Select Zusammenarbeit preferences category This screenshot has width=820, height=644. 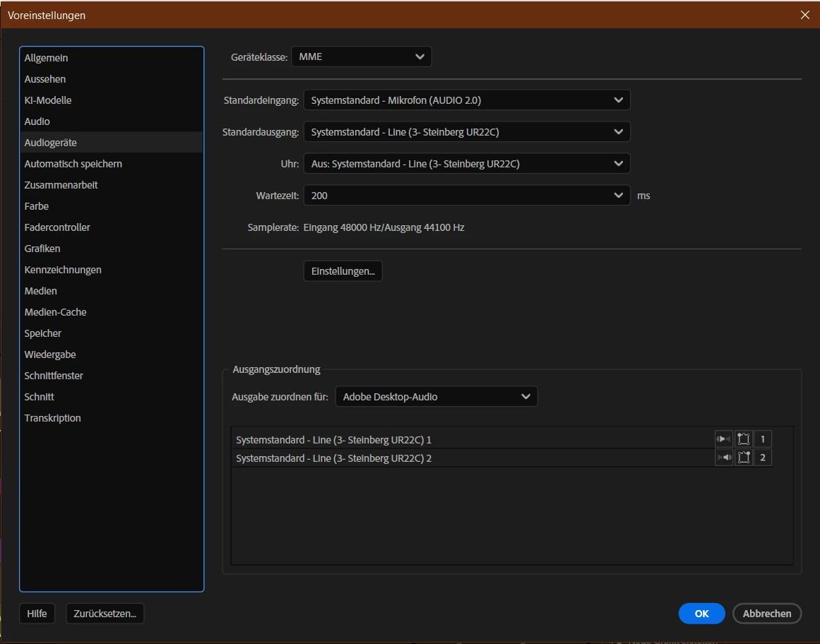[x=112, y=185]
